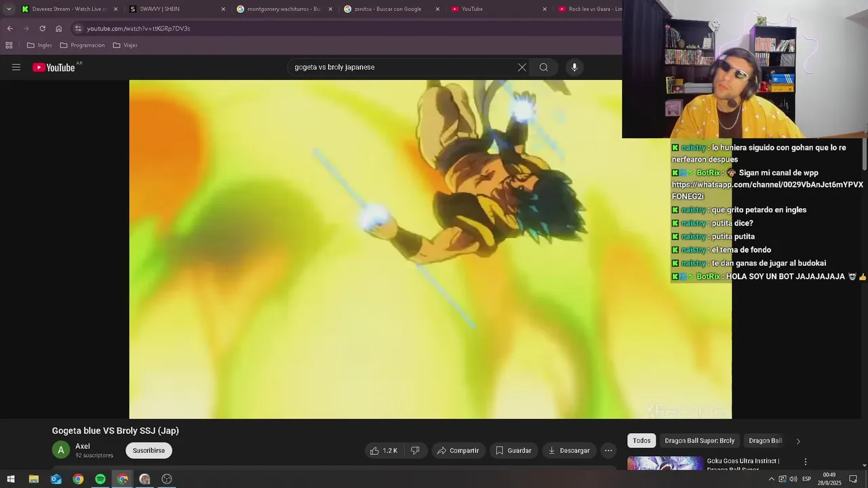Open Windows notification center icon
Image resolution: width=868 pixels, height=488 pixels.
pos(853,479)
